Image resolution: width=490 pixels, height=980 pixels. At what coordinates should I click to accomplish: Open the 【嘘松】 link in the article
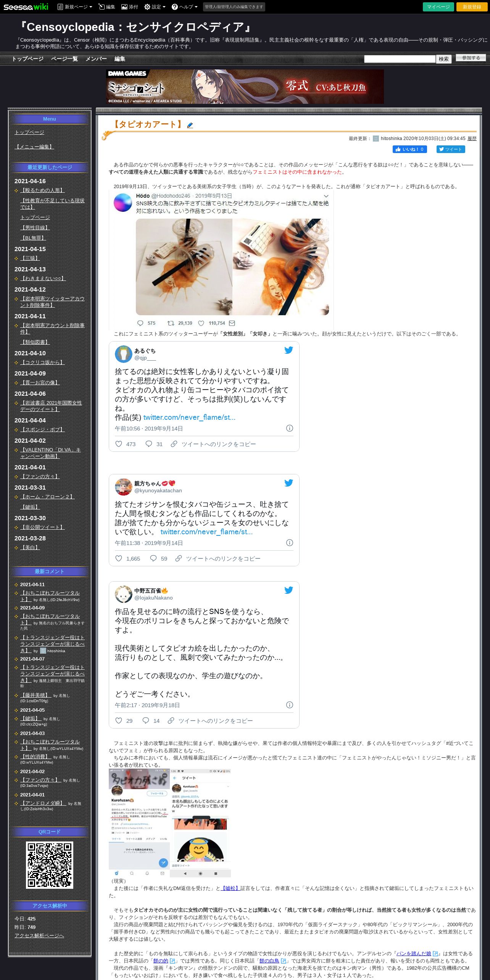tap(230, 888)
